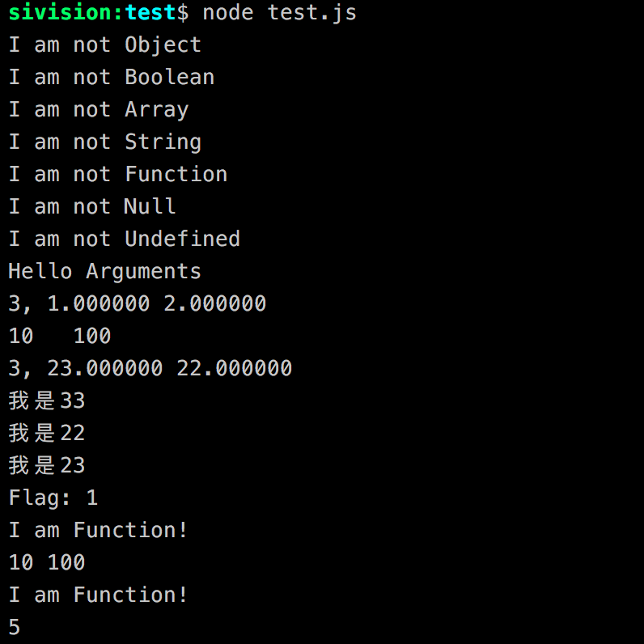Click the cyan test directory name in prompt
The width and height of the screenshot is (644, 644).
[150, 13]
